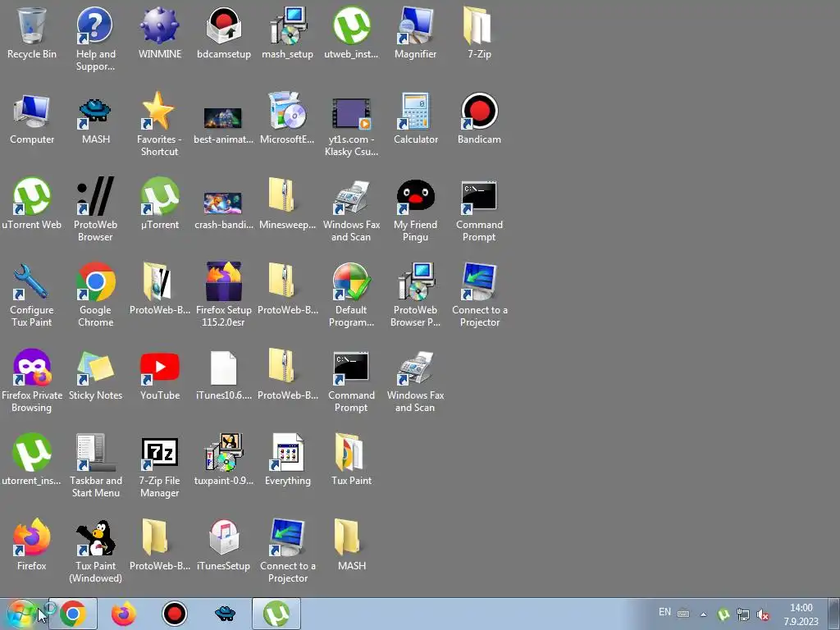Select the mash_setup installer icon
The image size is (840, 630).
click(288, 33)
